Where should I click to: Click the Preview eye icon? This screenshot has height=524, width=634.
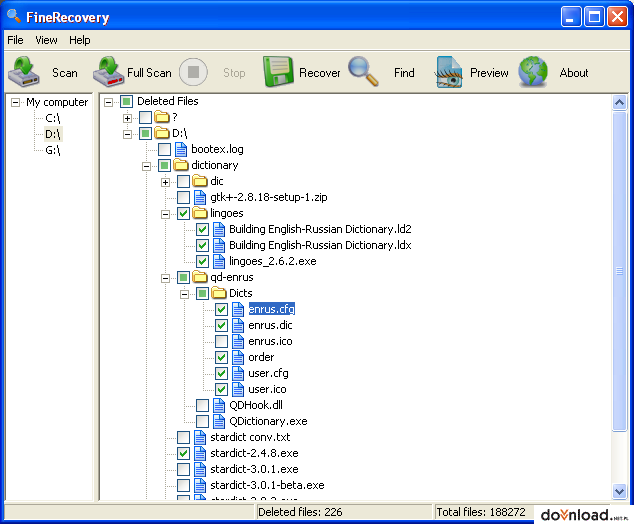tap(448, 72)
